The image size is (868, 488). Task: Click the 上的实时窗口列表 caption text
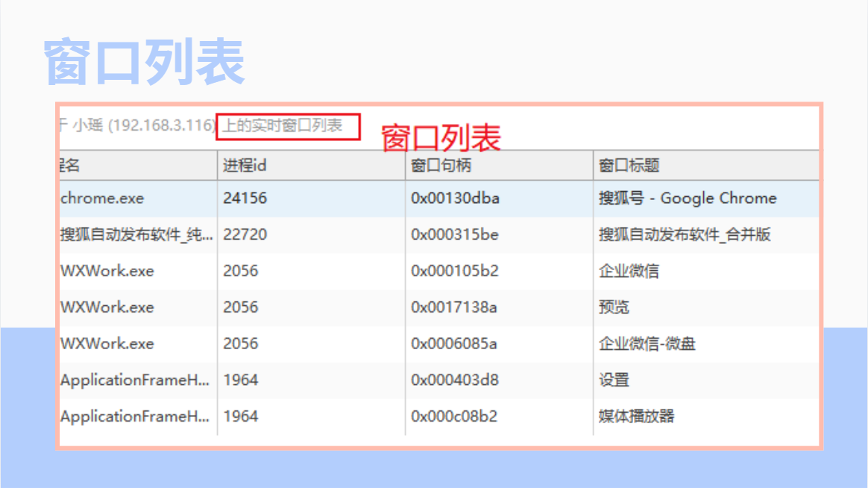[x=283, y=126]
